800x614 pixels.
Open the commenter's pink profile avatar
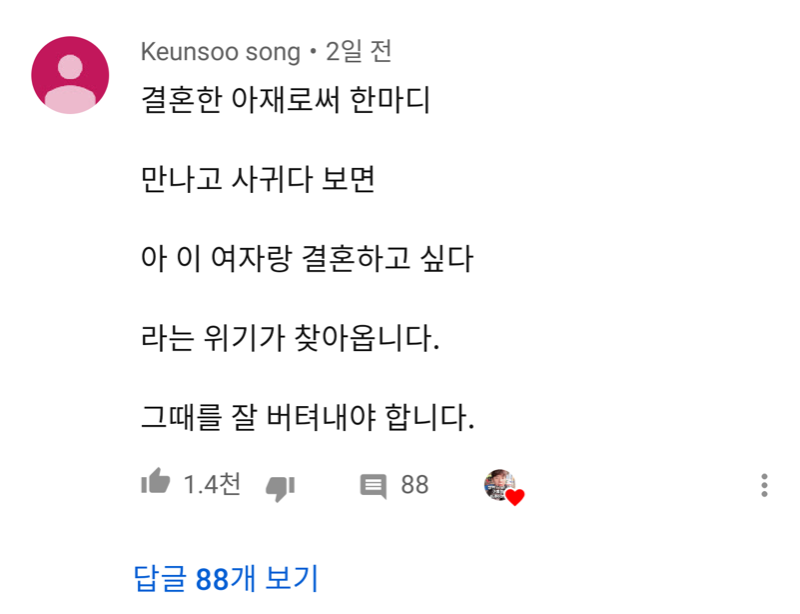point(70,75)
